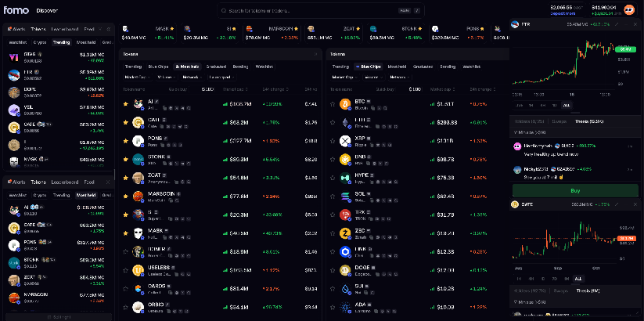Screen dimensions: 644x321
Task: Select ALL timeframe on CATE chart
Action: coord(577,279)
